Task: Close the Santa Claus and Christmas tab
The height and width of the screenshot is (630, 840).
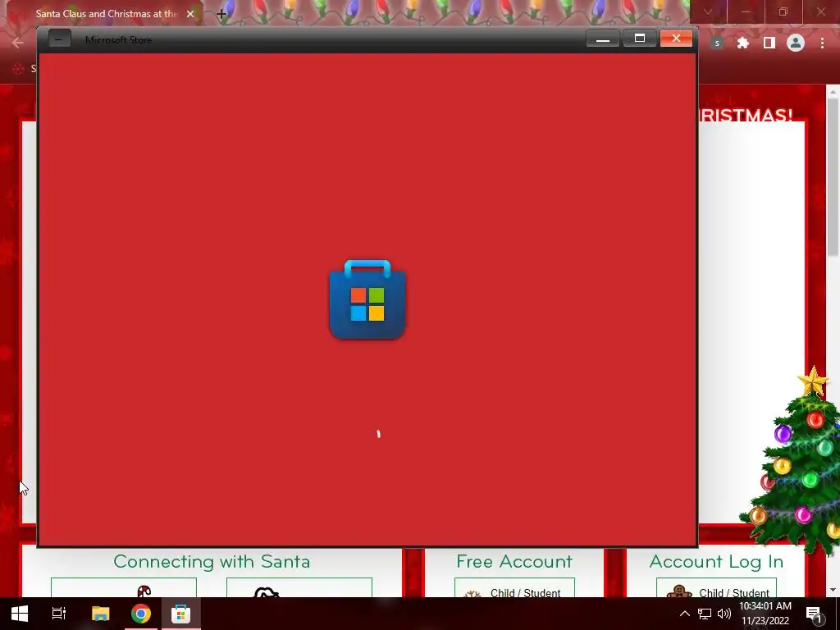Action: pos(190,14)
